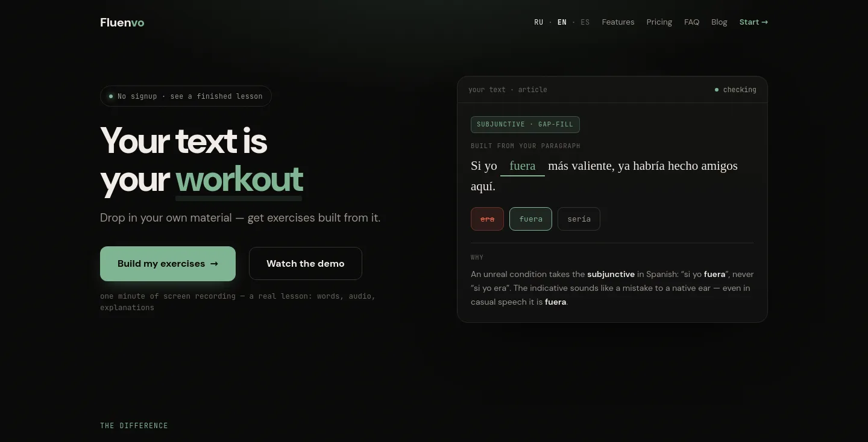Viewport: 868px width, 442px height.
Task: Click the 'one minute of screen recording' note
Action: coord(238,302)
